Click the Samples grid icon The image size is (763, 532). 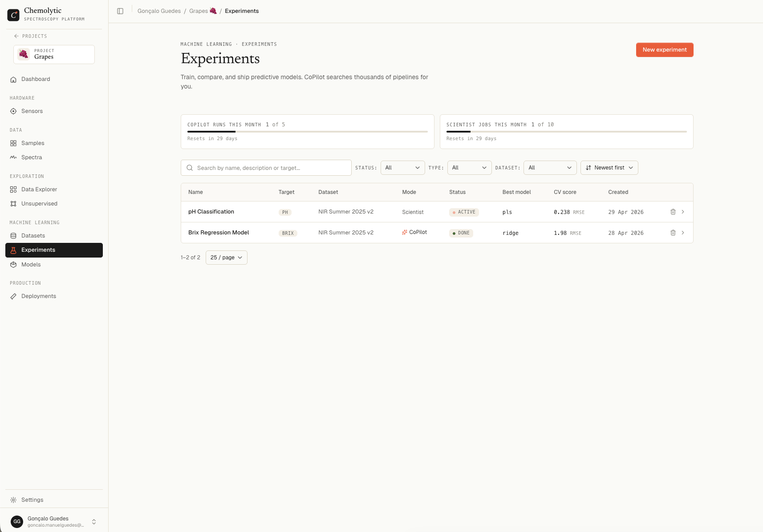[13, 143]
